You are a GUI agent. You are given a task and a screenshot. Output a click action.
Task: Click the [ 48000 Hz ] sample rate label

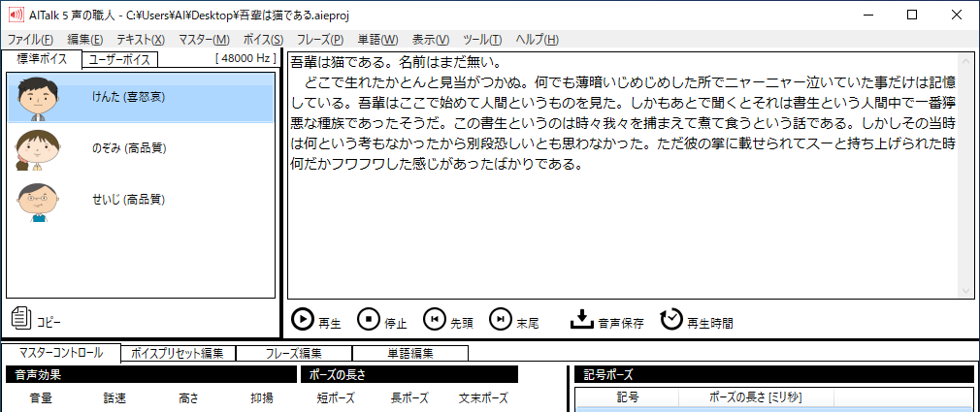point(245,58)
